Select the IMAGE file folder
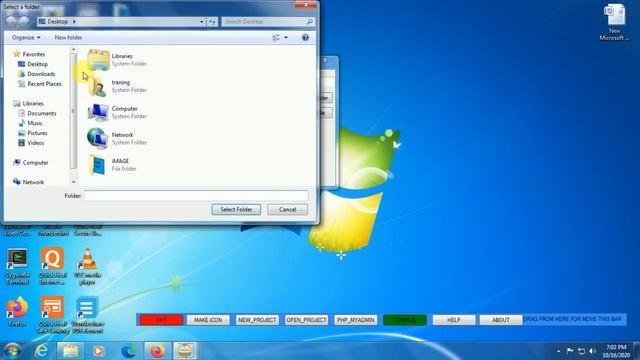Image resolution: width=640 pixels, height=360 pixels. tap(113, 164)
